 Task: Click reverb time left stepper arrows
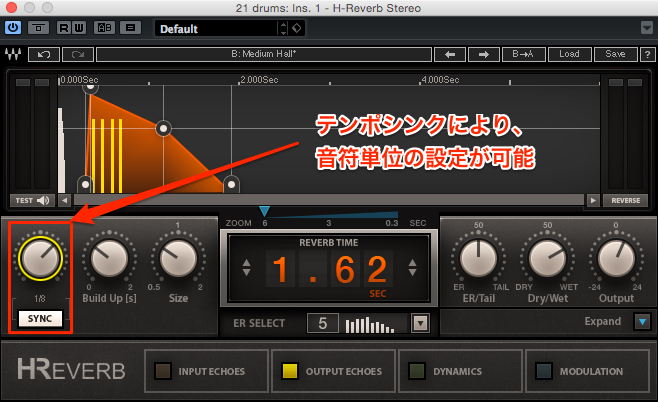click(247, 268)
